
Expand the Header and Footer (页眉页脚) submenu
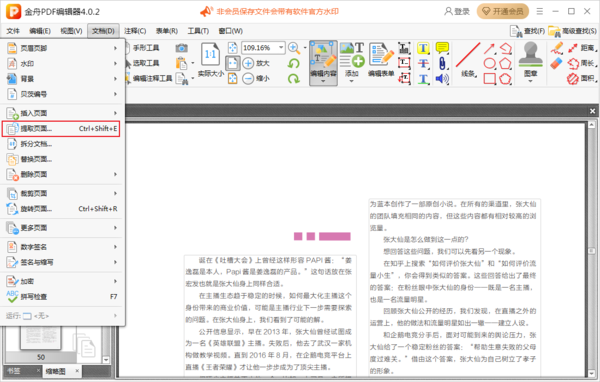click(x=62, y=48)
